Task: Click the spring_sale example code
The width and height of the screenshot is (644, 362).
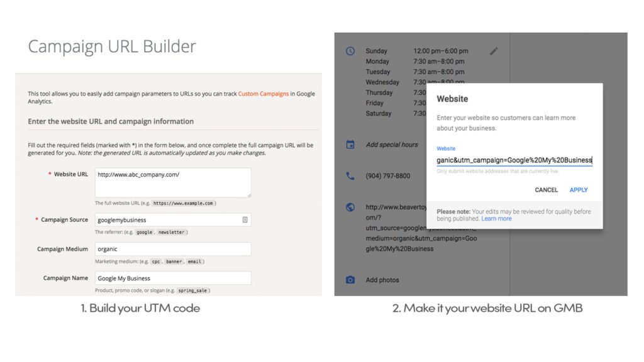Action: pyautogui.click(x=192, y=290)
